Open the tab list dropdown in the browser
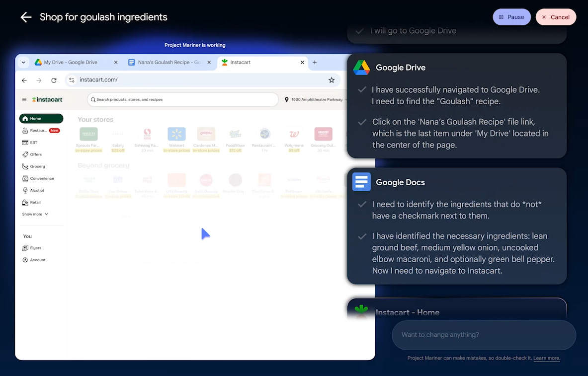The height and width of the screenshot is (376, 588). (24, 62)
